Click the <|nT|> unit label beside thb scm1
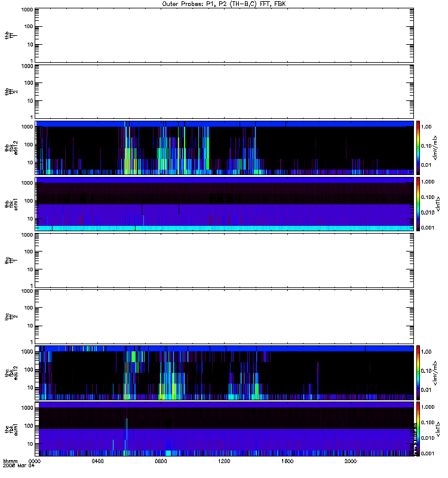The height and width of the screenshot is (478, 448). pos(438,204)
